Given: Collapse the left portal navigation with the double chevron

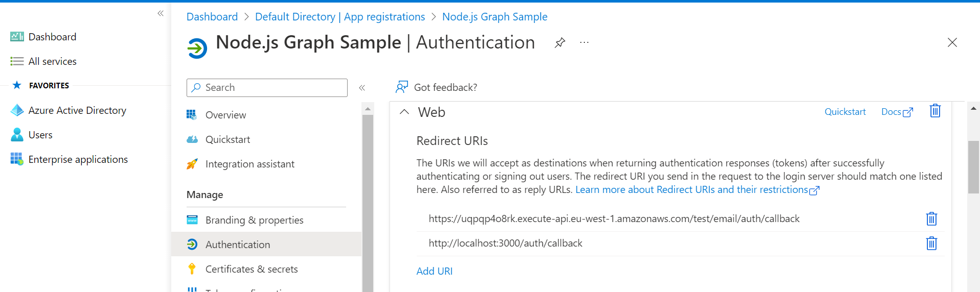Looking at the screenshot, I should click(x=161, y=13).
